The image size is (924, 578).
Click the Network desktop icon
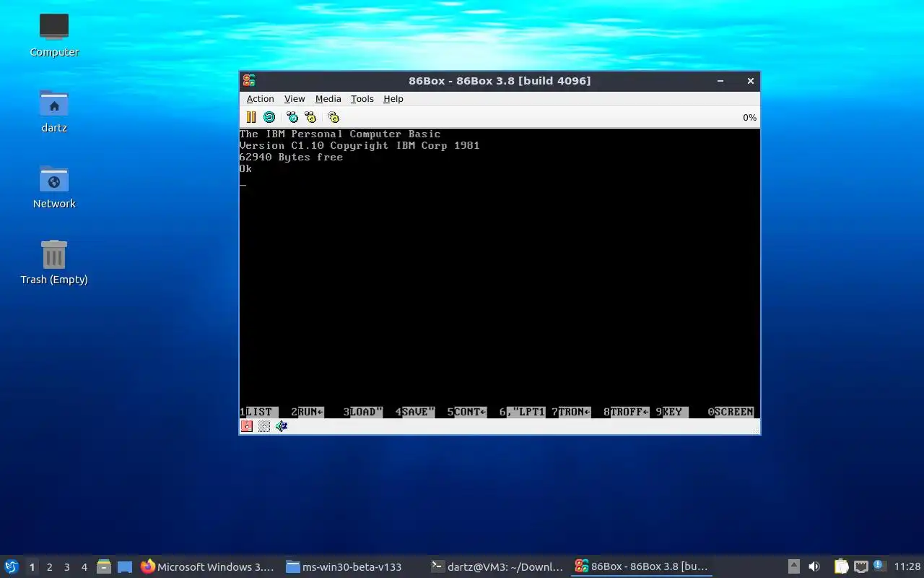pos(54,186)
